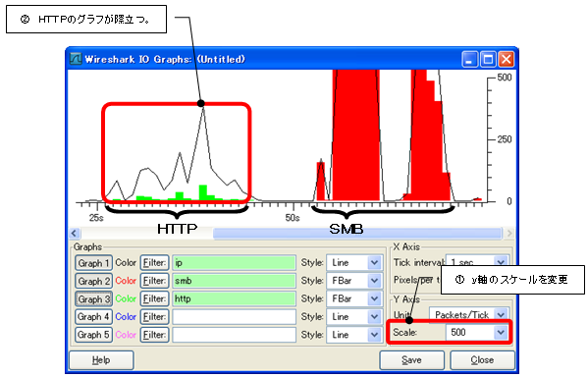
Task: Open Filter dialog for Graph 1
Action: 154,263
